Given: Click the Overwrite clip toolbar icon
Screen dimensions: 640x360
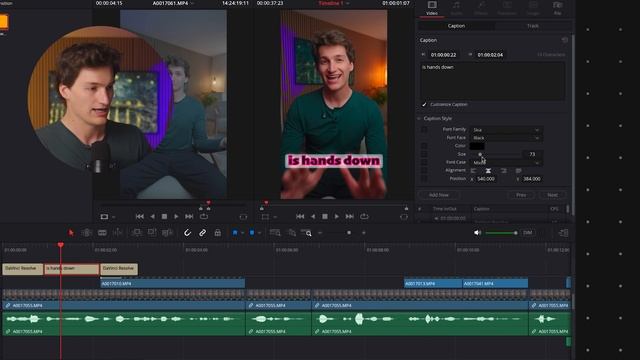Looking at the screenshot, I should coord(152,233).
